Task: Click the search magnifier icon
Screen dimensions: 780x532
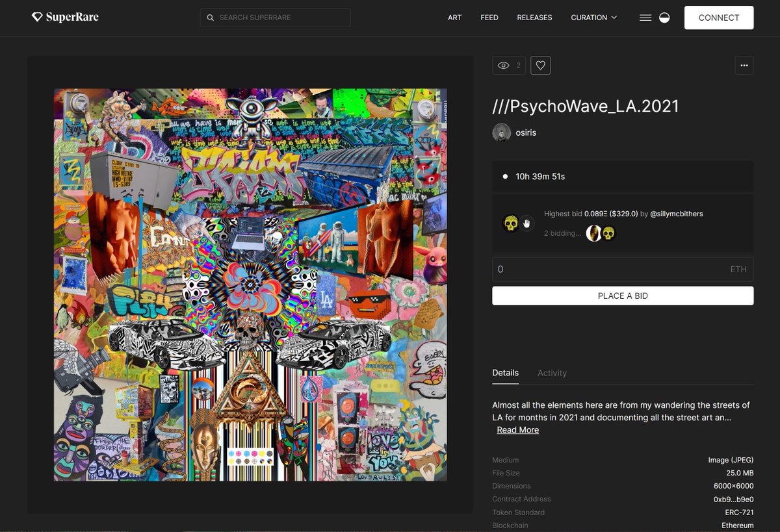Action: tap(210, 18)
